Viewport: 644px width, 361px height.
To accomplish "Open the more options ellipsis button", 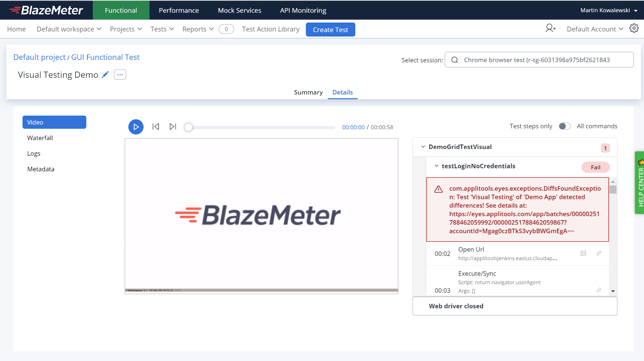I will click(x=120, y=75).
